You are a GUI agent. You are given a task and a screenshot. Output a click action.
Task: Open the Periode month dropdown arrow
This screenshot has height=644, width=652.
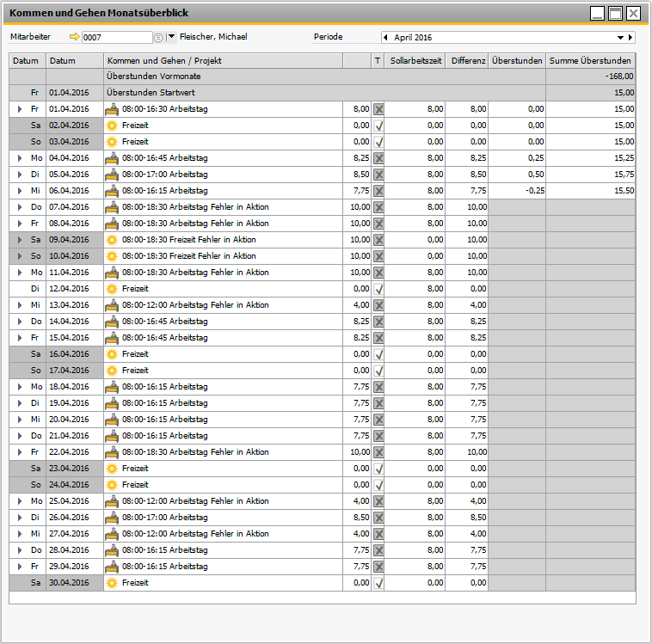620,38
